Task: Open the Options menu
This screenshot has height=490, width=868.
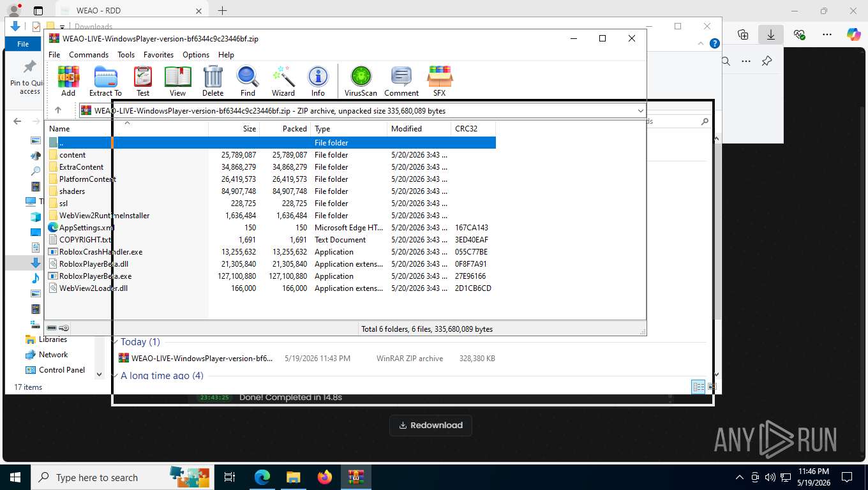Action: 196,55
